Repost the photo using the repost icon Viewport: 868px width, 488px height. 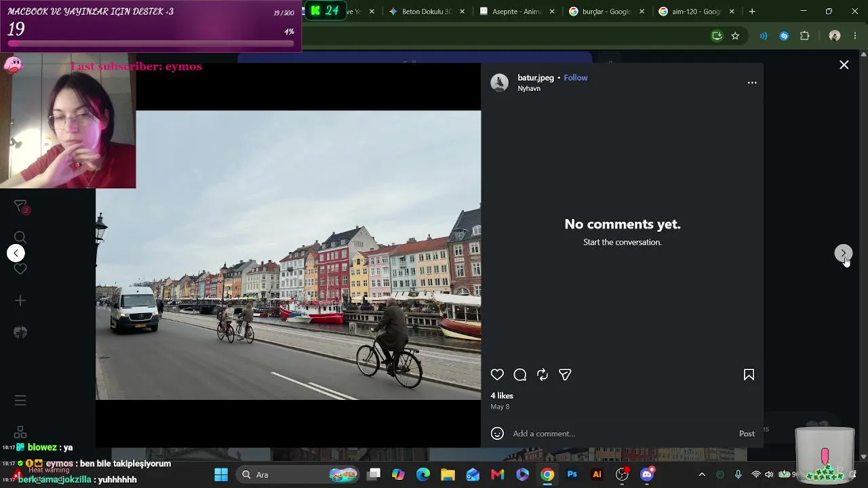tap(542, 375)
